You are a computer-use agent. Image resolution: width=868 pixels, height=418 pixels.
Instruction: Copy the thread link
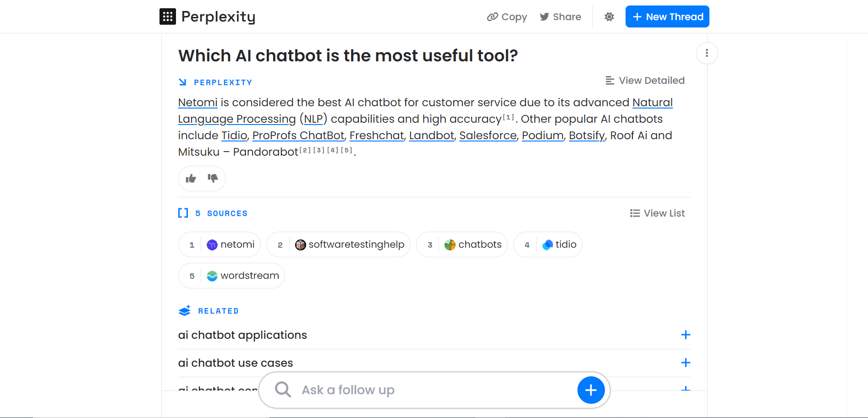click(507, 17)
